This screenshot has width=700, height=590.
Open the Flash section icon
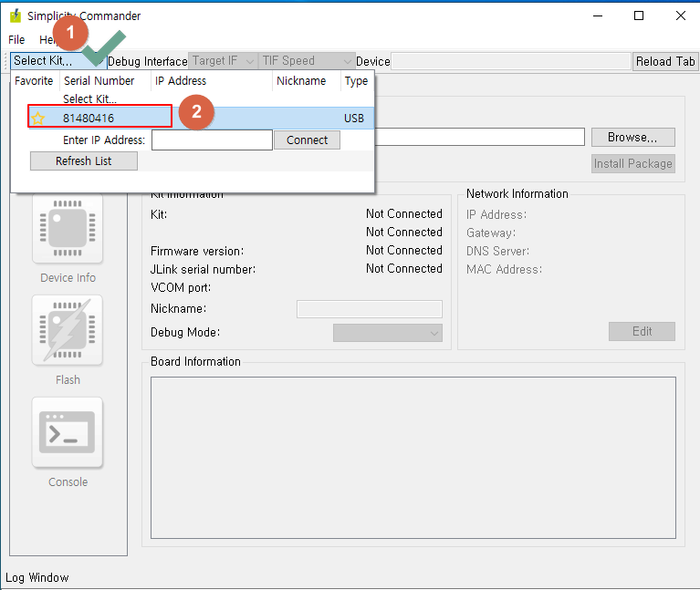click(68, 330)
